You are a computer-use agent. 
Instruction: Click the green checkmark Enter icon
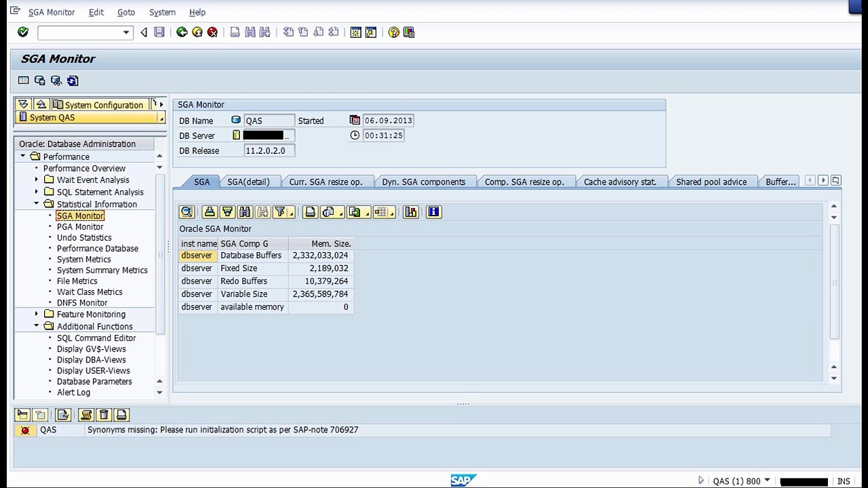tap(23, 32)
